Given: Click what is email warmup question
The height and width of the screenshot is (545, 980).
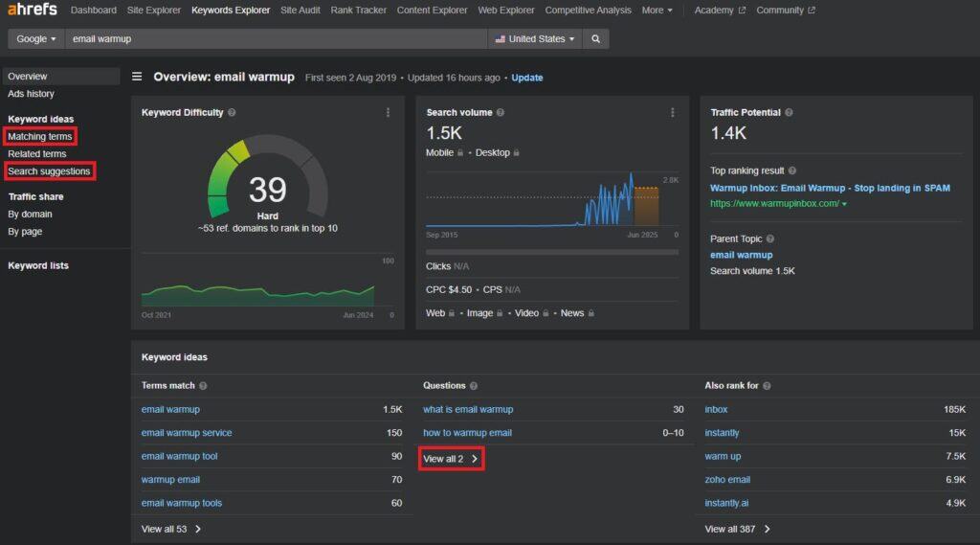Looking at the screenshot, I should (468, 409).
